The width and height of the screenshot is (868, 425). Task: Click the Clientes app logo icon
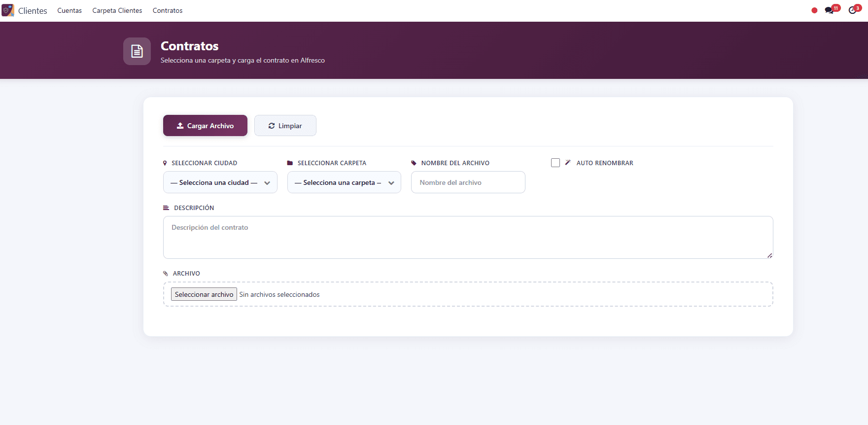[x=8, y=10]
